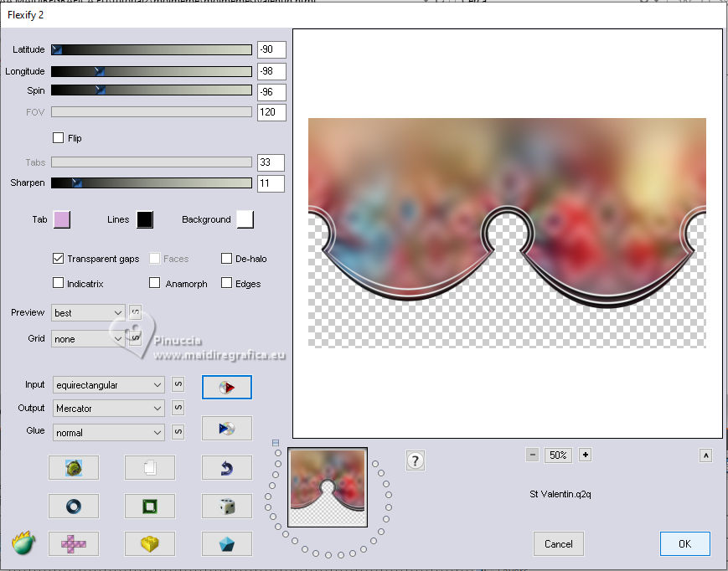Image resolution: width=728 pixels, height=571 pixels.
Task: Open the Output Mercator dropdown
Action: coord(109,409)
